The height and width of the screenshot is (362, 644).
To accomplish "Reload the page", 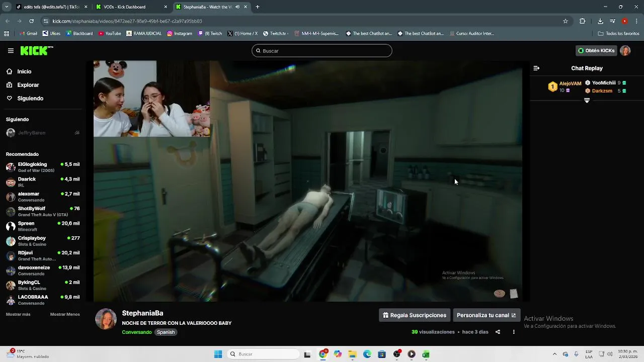I will 31,21.
